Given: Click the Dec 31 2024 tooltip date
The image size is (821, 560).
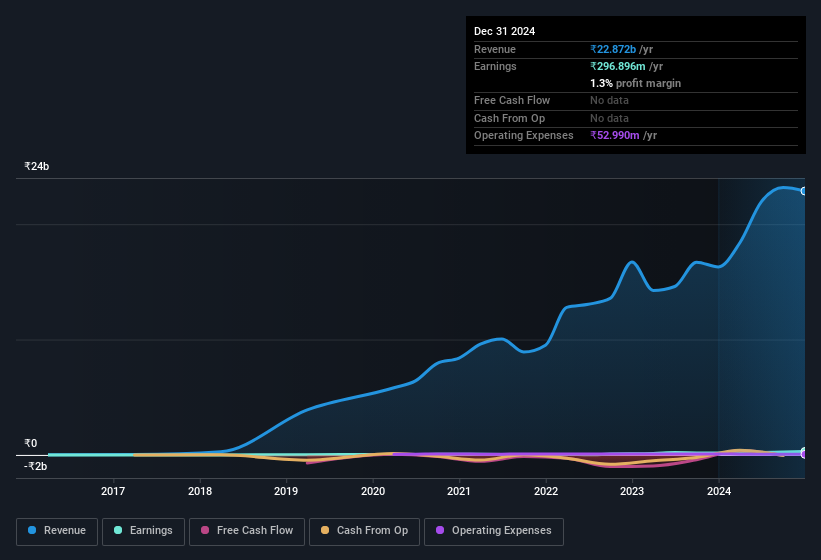Looking at the screenshot, I should (504, 31).
